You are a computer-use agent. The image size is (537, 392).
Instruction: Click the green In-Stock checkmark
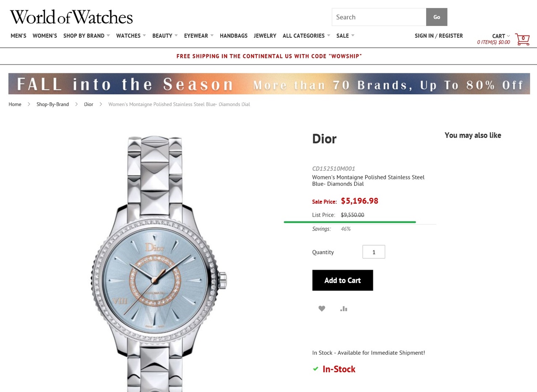tap(315, 369)
